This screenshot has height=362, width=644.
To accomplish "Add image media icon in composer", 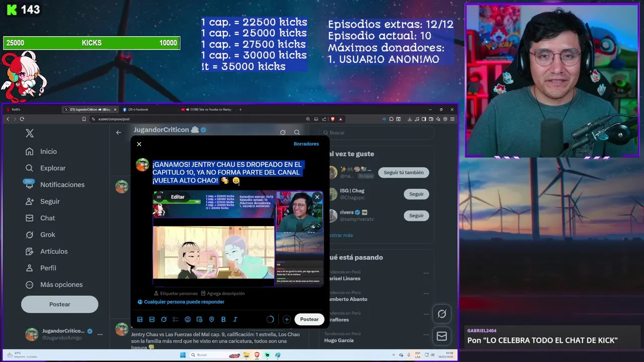I will click(x=140, y=319).
